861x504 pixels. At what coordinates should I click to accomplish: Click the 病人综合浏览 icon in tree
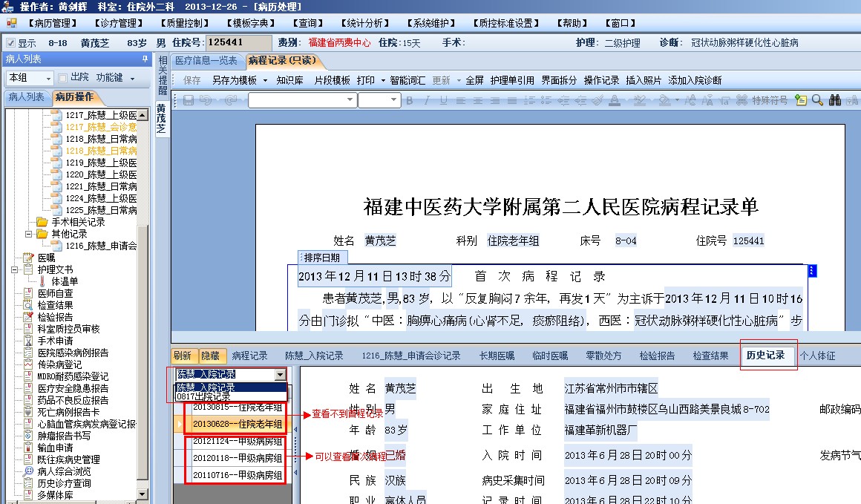(28, 471)
